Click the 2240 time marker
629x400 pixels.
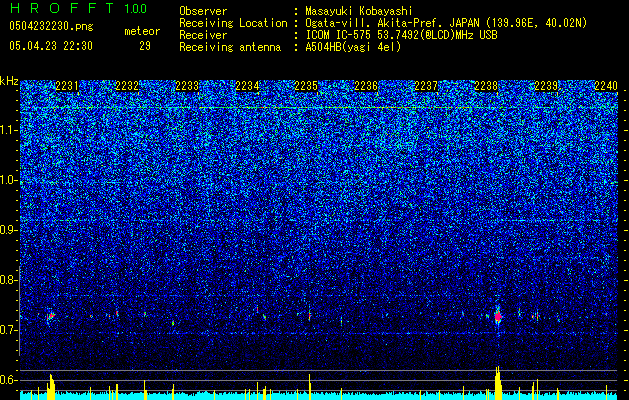(x=606, y=86)
